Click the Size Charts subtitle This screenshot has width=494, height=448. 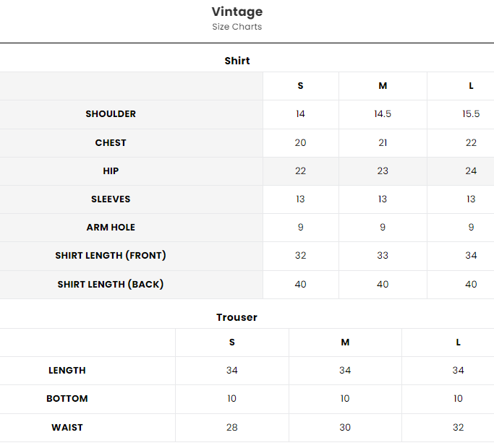click(x=237, y=27)
